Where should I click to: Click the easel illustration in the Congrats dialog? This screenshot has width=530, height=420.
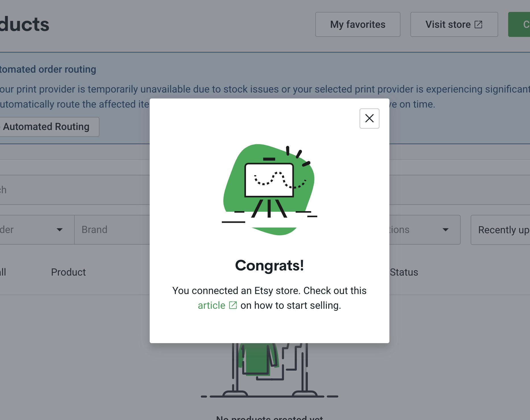pos(269,184)
